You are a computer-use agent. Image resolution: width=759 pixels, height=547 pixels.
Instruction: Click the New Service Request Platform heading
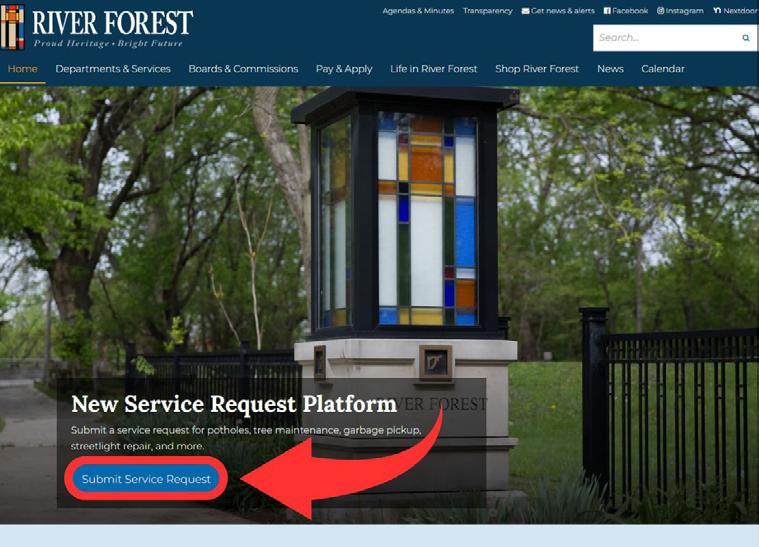click(x=234, y=404)
